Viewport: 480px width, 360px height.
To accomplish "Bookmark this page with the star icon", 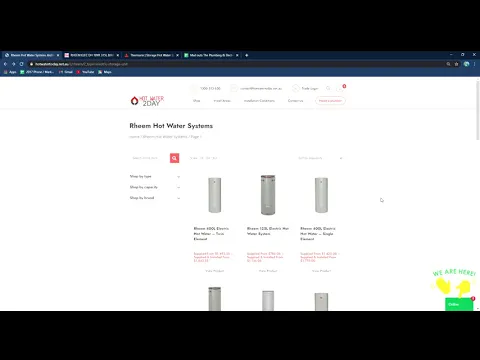I will tap(456, 64).
